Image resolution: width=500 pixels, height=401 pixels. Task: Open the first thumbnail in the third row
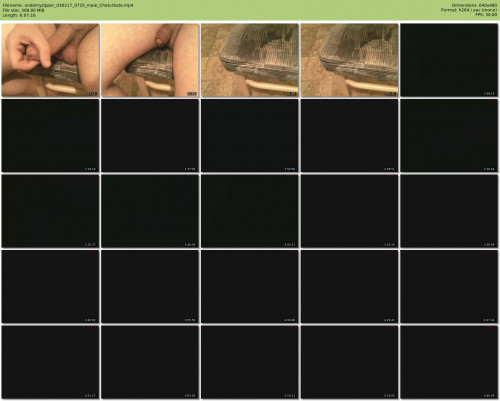50,211
